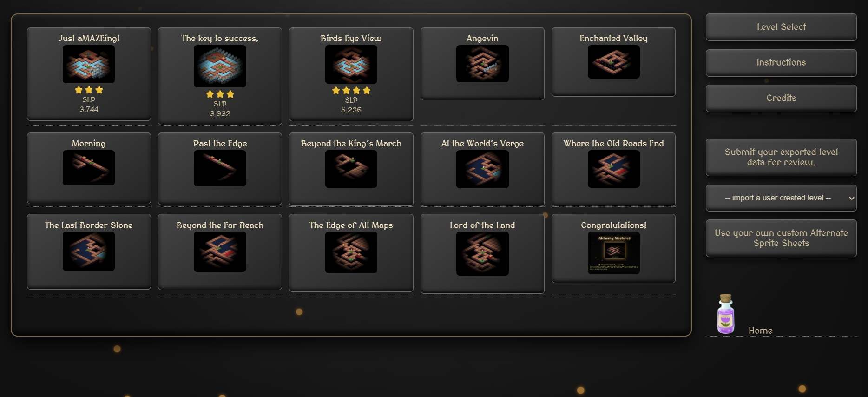Open the Instructions menu button
The image size is (868, 397).
pyautogui.click(x=781, y=63)
